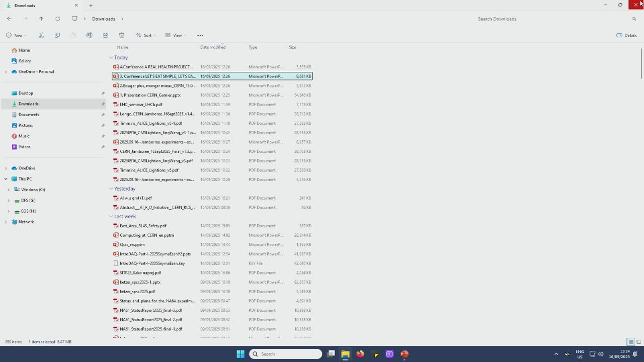
Task: Sort by the Date modified column header
Action: 213,47
